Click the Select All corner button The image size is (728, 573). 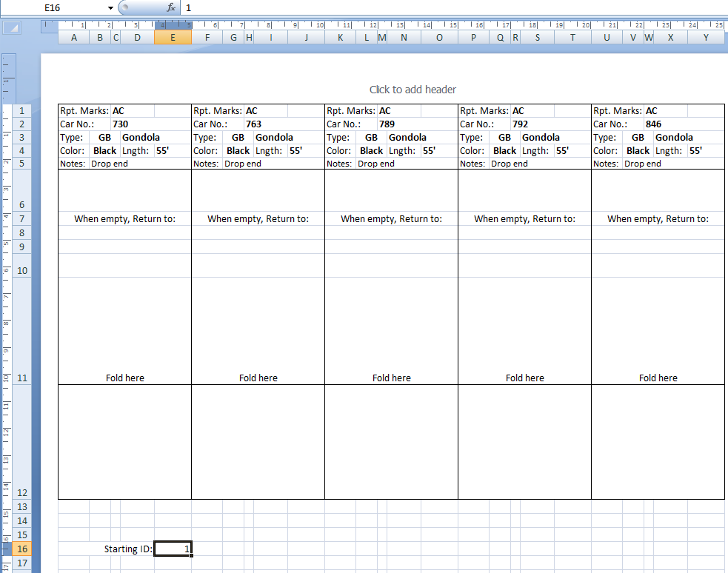[x=12, y=28]
